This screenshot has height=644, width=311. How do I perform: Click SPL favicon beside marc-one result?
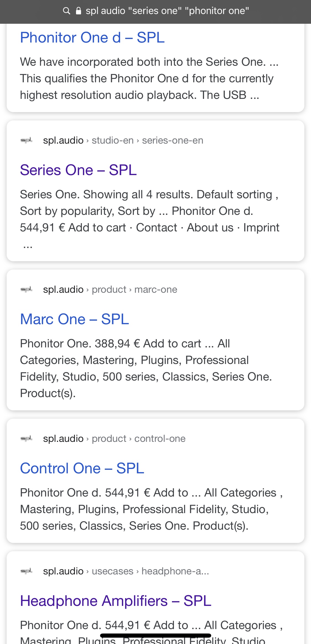27,289
